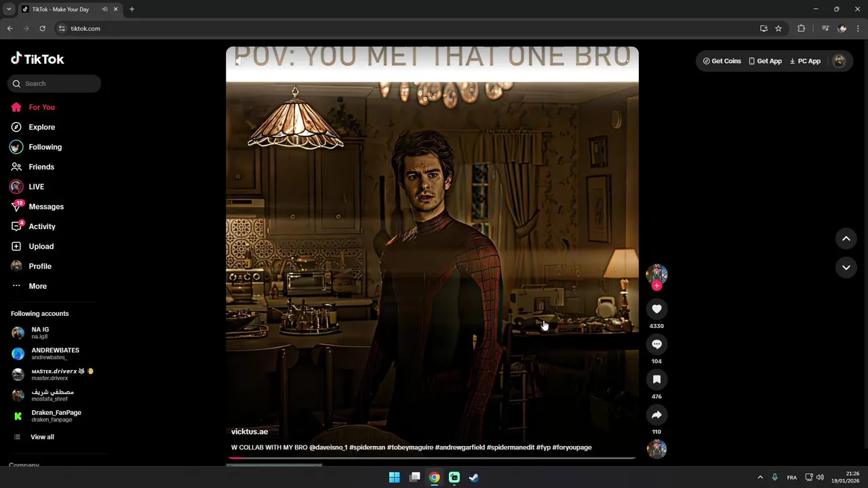Screen dimensions: 868x488
Task: Reload the page
Action: [x=42, y=28]
